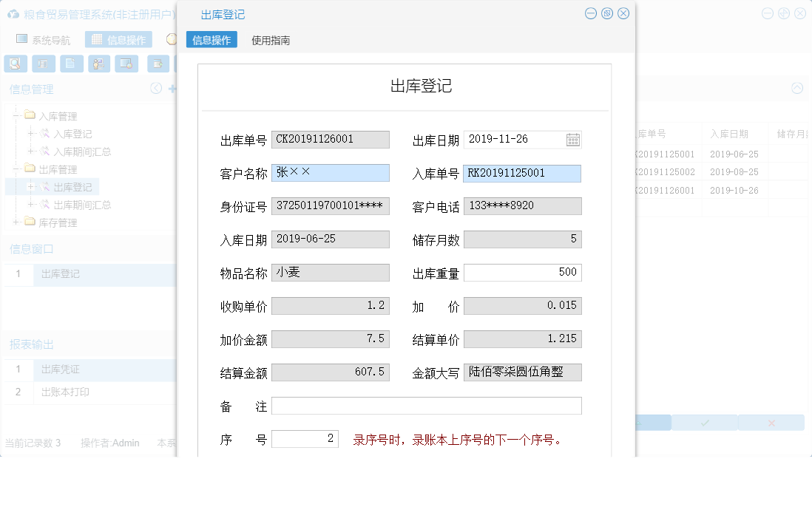The width and height of the screenshot is (812, 521).
Task: Click the report preview icon in the toolbar
Action: click(44, 64)
